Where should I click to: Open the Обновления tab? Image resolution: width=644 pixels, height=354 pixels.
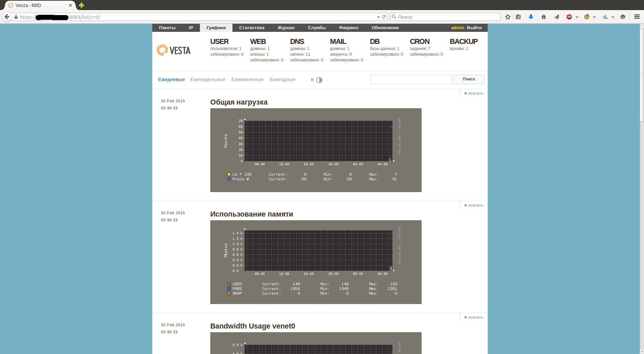click(385, 28)
